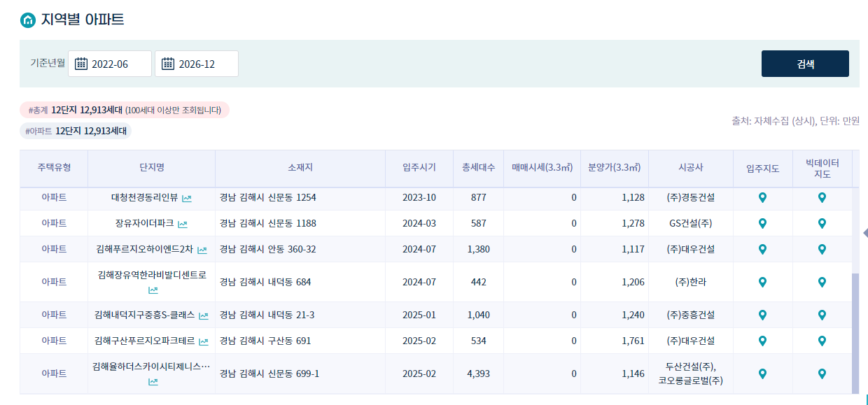The width and height of the screenshot is (868, 405).
Task: Click 빅데이터지도 pin for 장유자이더파크
Action: [822, 223]
